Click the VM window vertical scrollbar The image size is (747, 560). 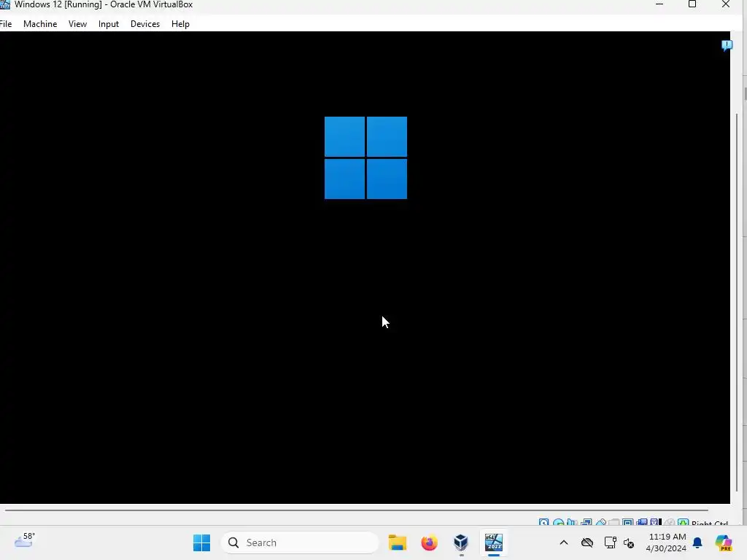[738, 303]
